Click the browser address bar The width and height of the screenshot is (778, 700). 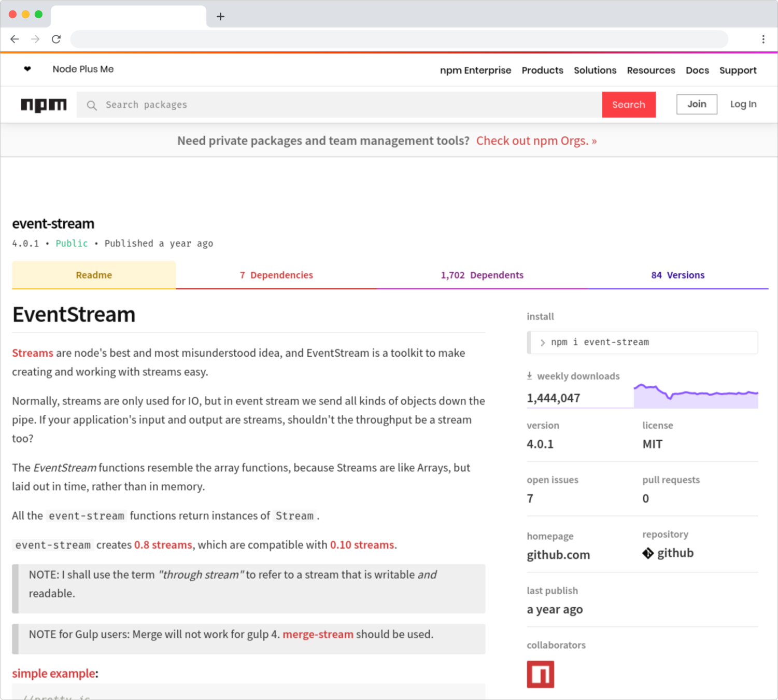click(x=399, y=39)
